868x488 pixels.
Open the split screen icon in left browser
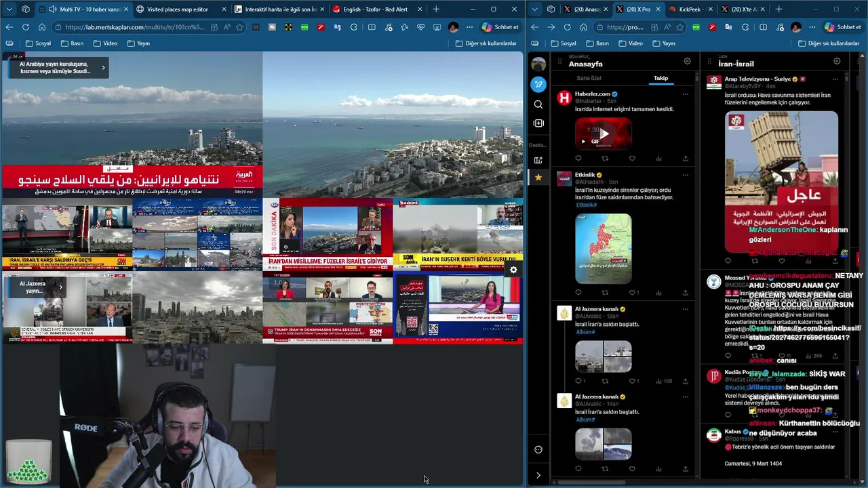tap(372, 27)
